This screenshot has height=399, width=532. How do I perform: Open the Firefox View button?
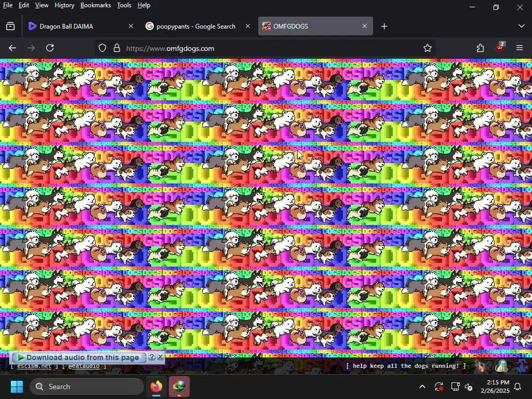tap(10, 26)
